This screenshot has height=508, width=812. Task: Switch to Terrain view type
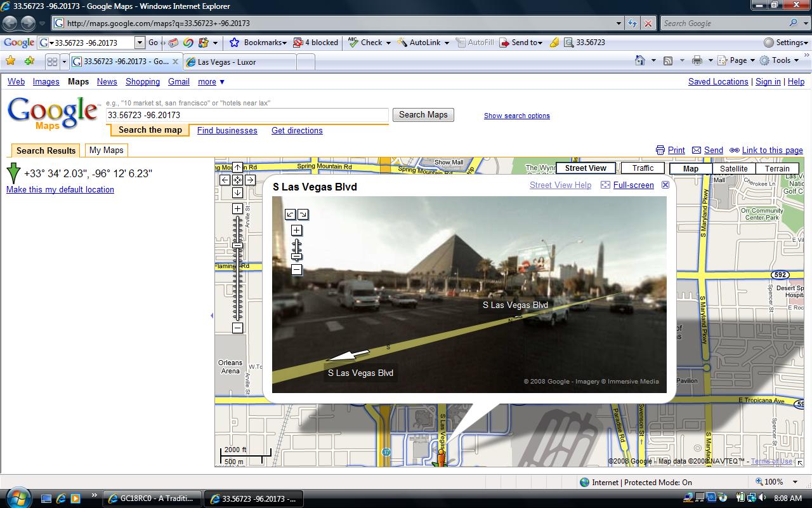pos(777,169)
